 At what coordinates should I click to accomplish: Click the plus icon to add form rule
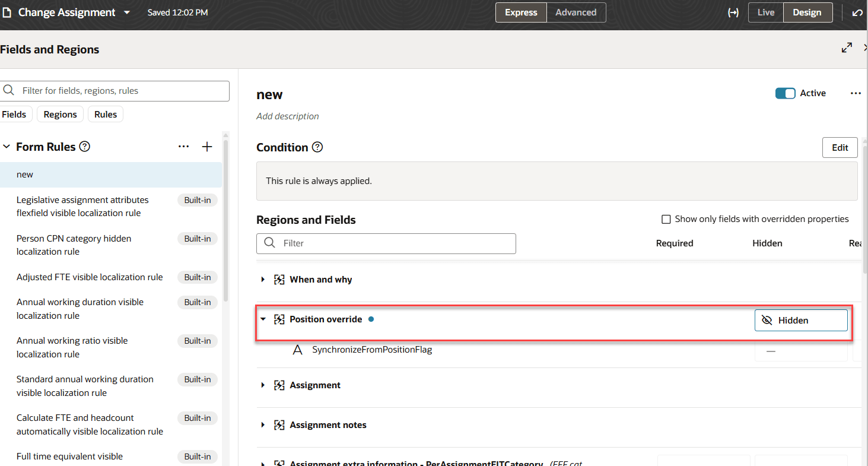tap(207, 147)
